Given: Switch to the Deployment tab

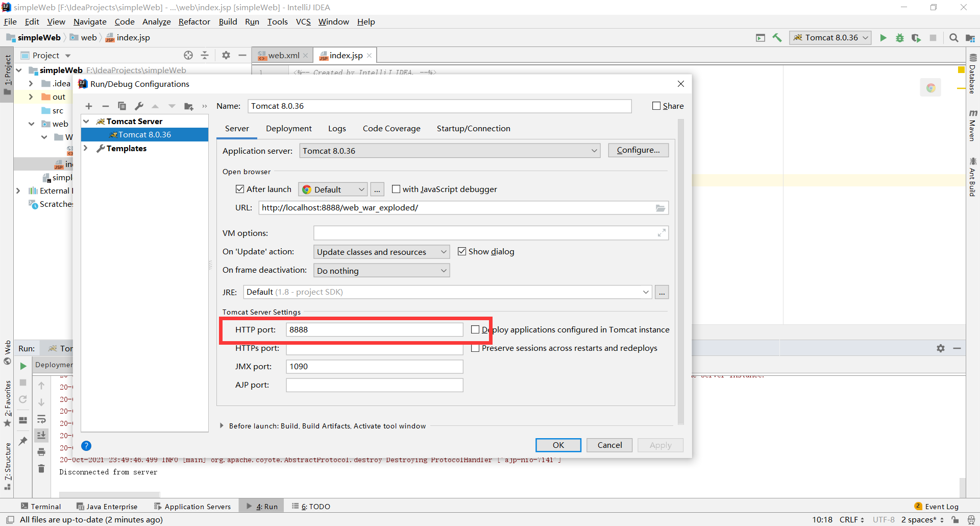Looking at the screenshot, I should [x=289, y=129].
